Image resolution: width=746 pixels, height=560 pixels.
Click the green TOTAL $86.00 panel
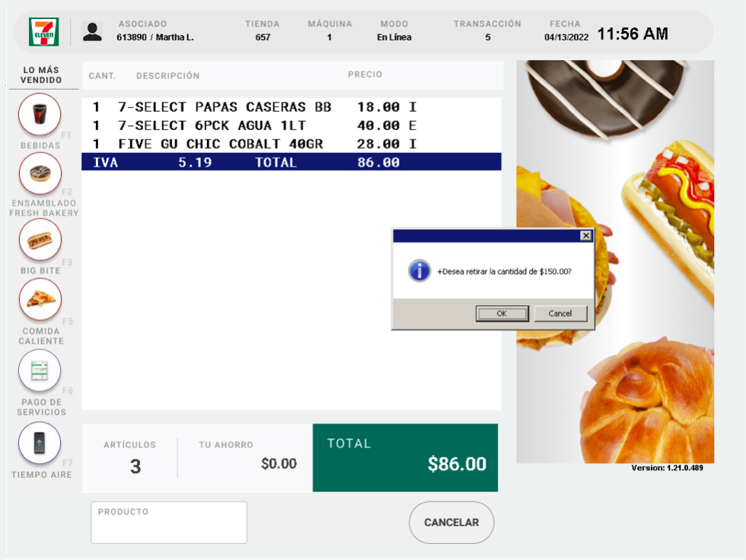[405, 457]
